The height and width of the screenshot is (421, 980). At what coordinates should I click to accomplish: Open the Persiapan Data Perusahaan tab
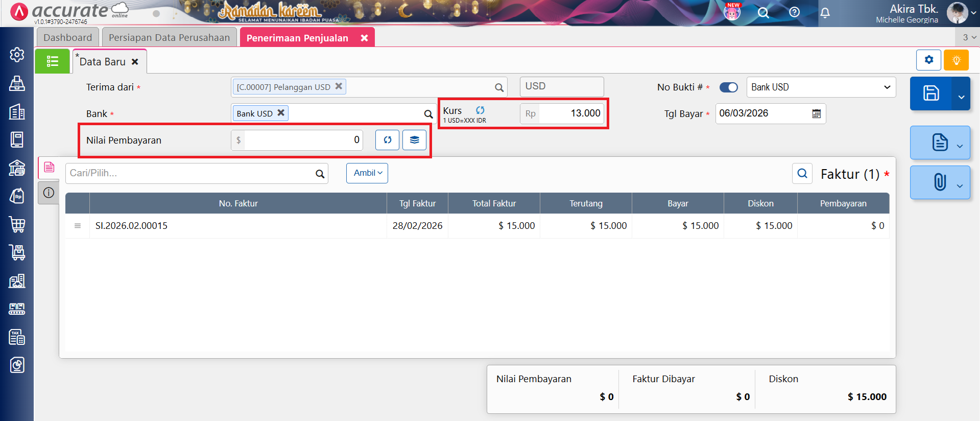click(169, 38)
